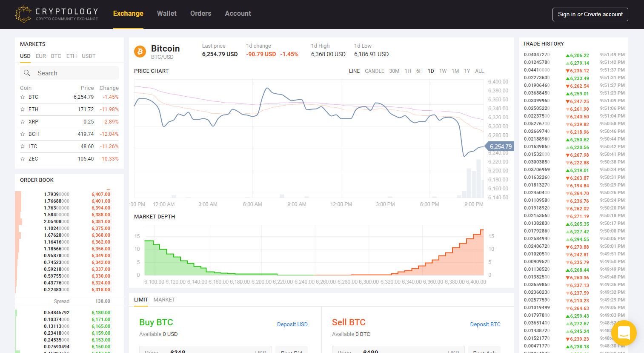Viewport: 644px width, 353px height.
Task: Click the Cryptology logo icon
Action: (23, 14)
